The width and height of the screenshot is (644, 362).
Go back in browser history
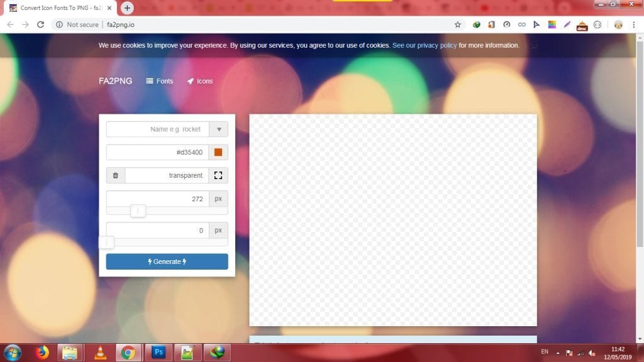tap(10, 25)
